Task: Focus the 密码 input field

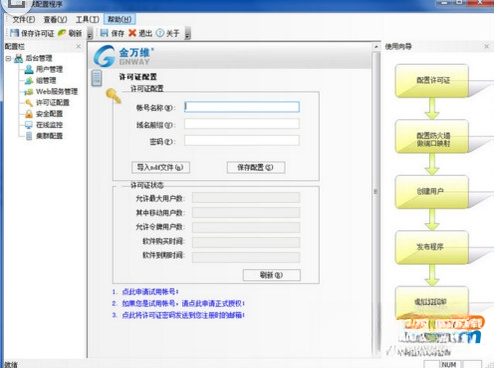Action: point(242,140)
